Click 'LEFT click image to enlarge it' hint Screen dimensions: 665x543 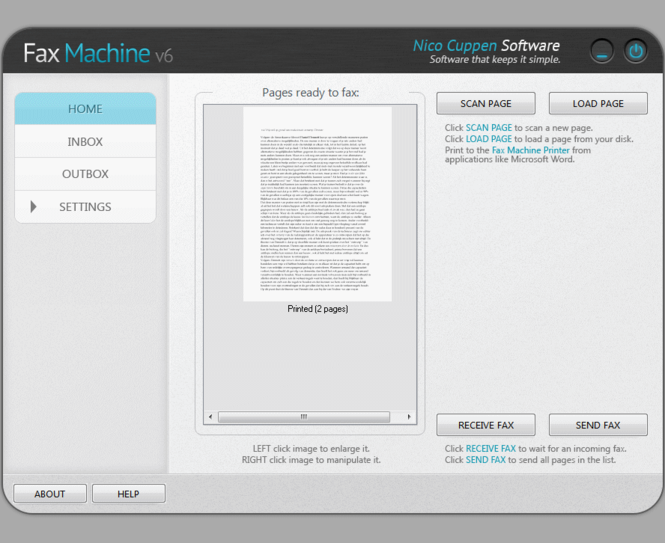pos(311,448)
